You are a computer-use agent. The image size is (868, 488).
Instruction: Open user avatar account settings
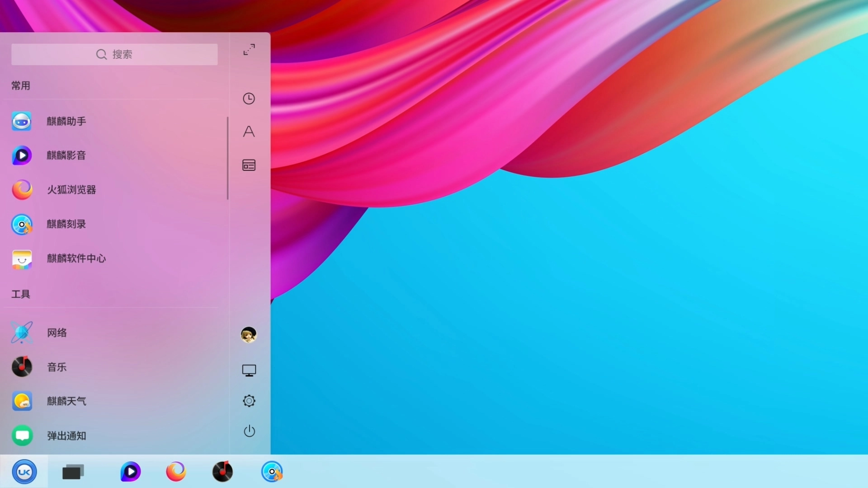click(249, 335)
